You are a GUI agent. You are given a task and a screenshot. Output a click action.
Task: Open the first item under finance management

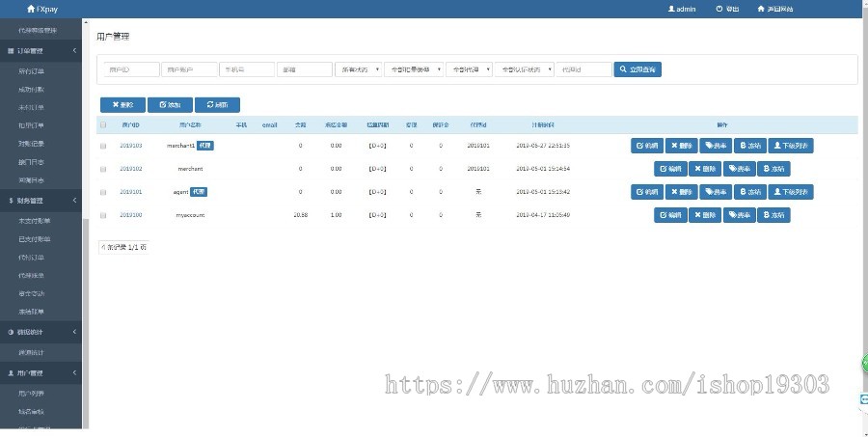click(35, 221)
